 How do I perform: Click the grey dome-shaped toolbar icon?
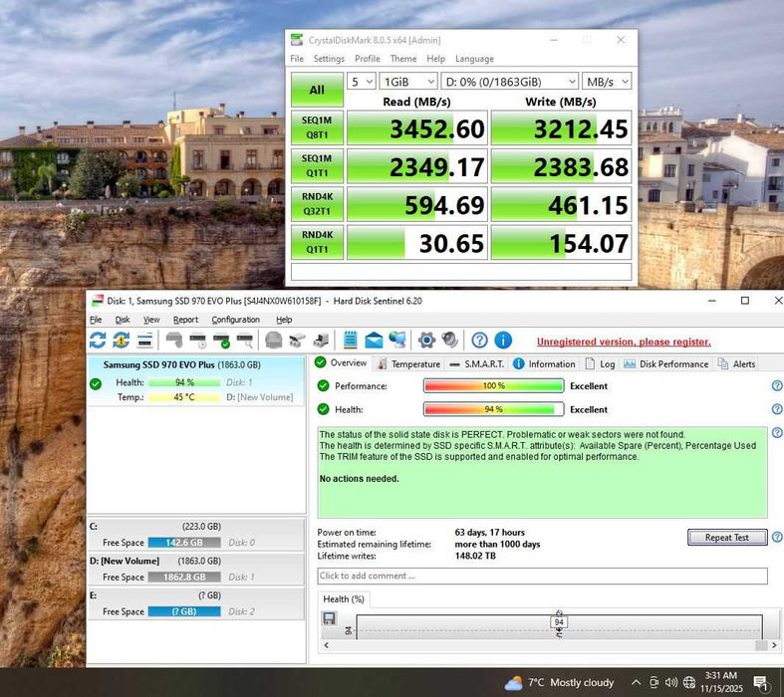(x=274, y=341)
